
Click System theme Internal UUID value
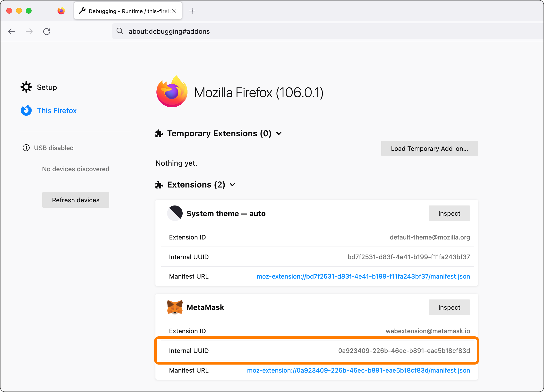[409, 257]
